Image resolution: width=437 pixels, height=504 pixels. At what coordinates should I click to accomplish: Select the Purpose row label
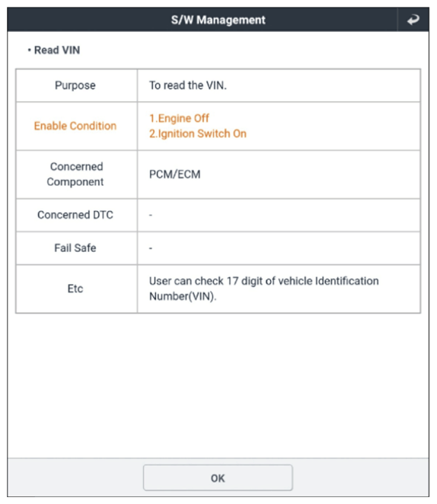75,85
